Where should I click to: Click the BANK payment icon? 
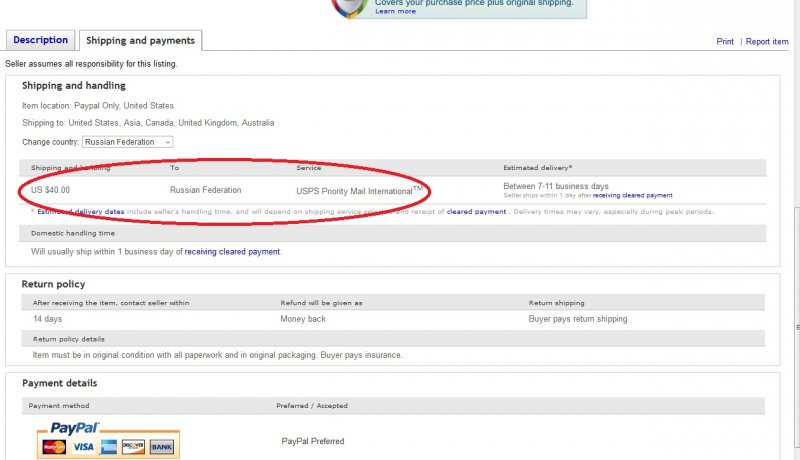point(162,447)
